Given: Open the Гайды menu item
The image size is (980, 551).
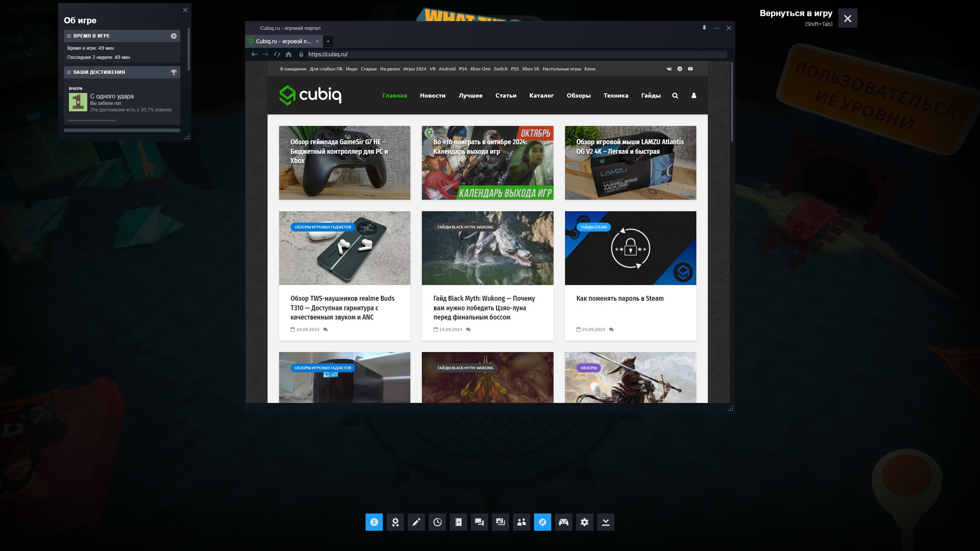Looking at the screenshot, I should click(x=651, y=96).
